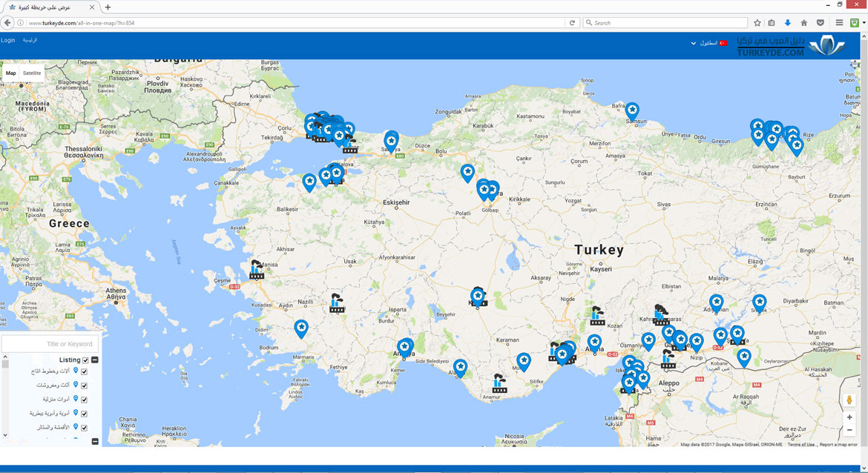This screenshot has height=473, width=868.
Task: Open the dropdown arrow beside the extension icon
Action: pos(864,23)
